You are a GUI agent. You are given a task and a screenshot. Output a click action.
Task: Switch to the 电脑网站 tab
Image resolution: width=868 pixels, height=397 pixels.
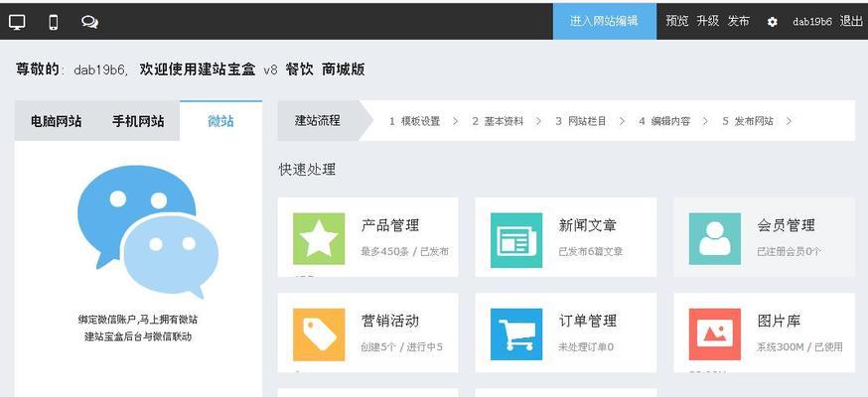point(56,121)
